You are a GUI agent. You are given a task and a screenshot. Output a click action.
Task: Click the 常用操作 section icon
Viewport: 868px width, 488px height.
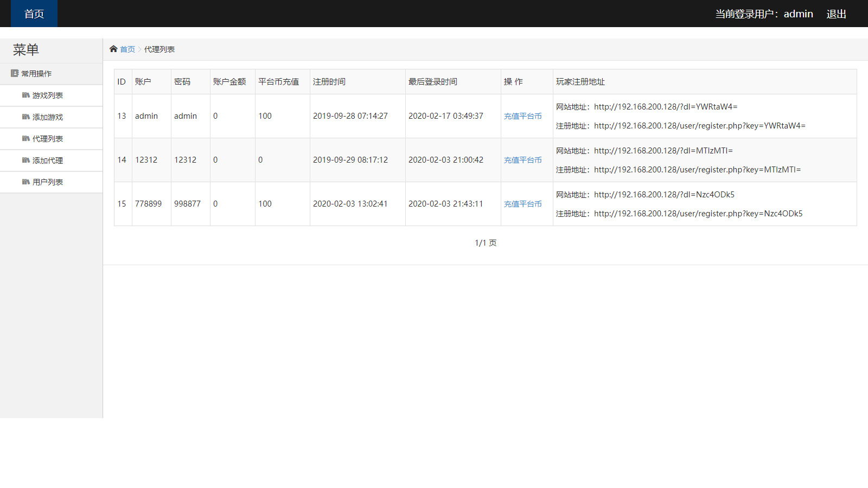click(x=14, y=73)
